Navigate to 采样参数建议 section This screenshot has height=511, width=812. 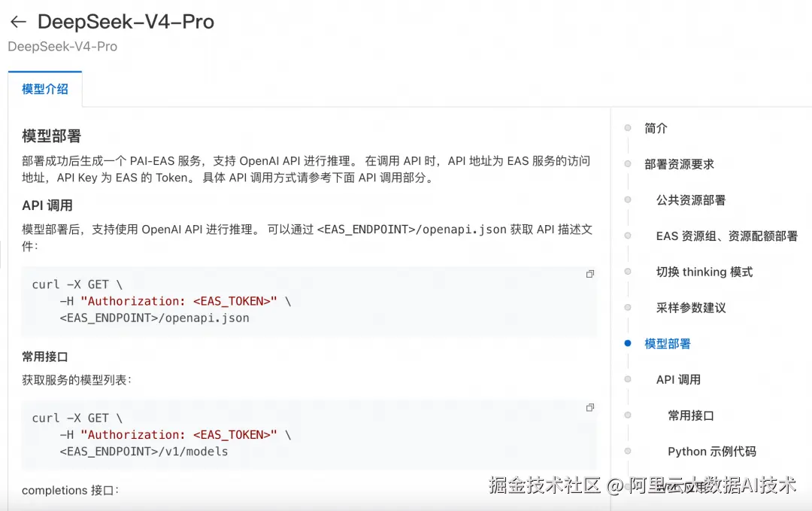(x=691, y=308)
